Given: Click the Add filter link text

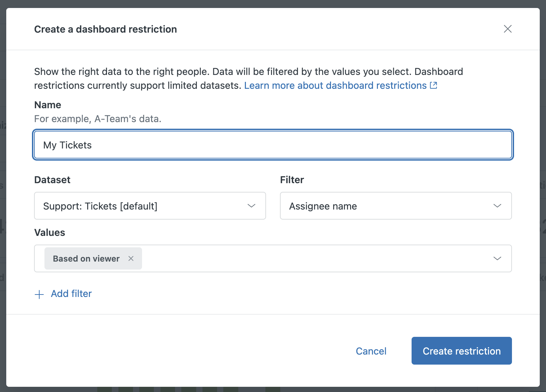Looking at the screenshot, I should pos(71,294).
